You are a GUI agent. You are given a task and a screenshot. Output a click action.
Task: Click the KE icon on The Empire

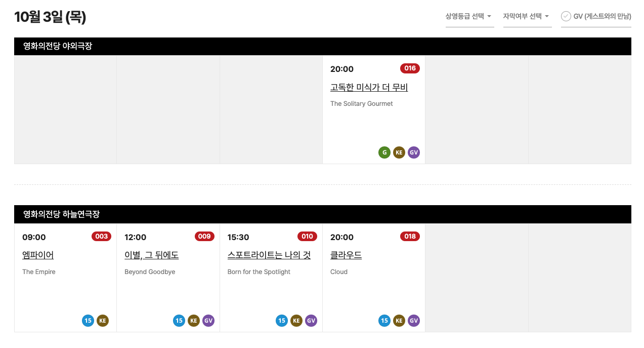click(x=103, y=321)
